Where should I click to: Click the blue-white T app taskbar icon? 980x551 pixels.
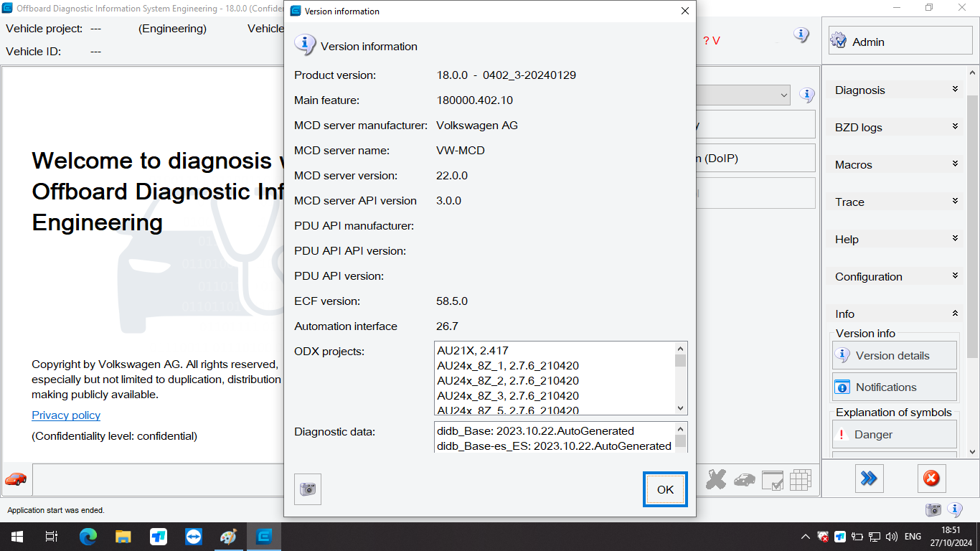[x=159, y=537]
